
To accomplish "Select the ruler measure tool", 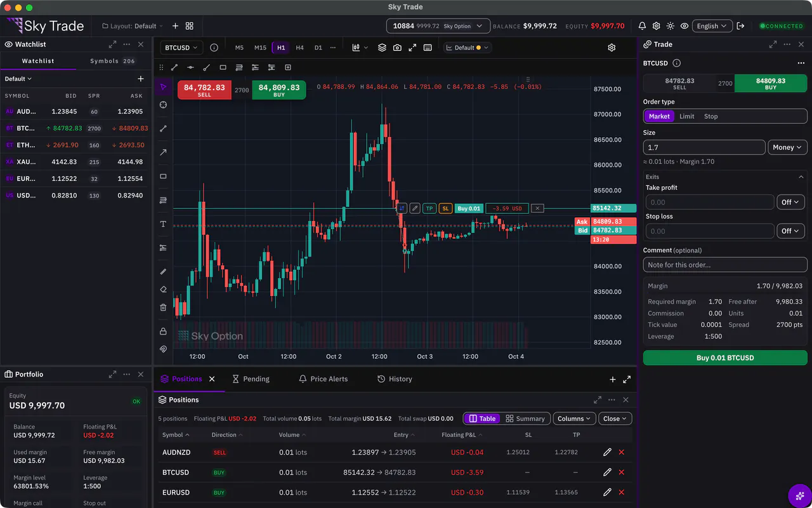I will [163, 272].
